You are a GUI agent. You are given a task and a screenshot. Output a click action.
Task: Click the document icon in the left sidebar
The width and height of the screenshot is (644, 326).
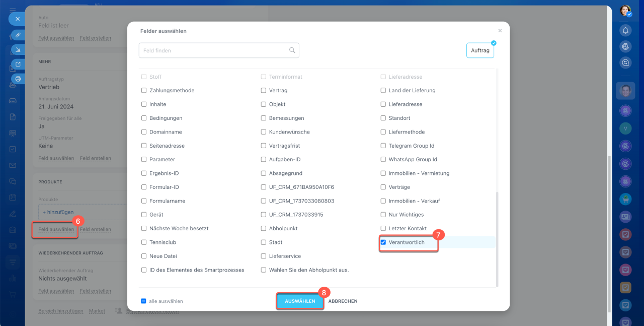pos(13,117)
